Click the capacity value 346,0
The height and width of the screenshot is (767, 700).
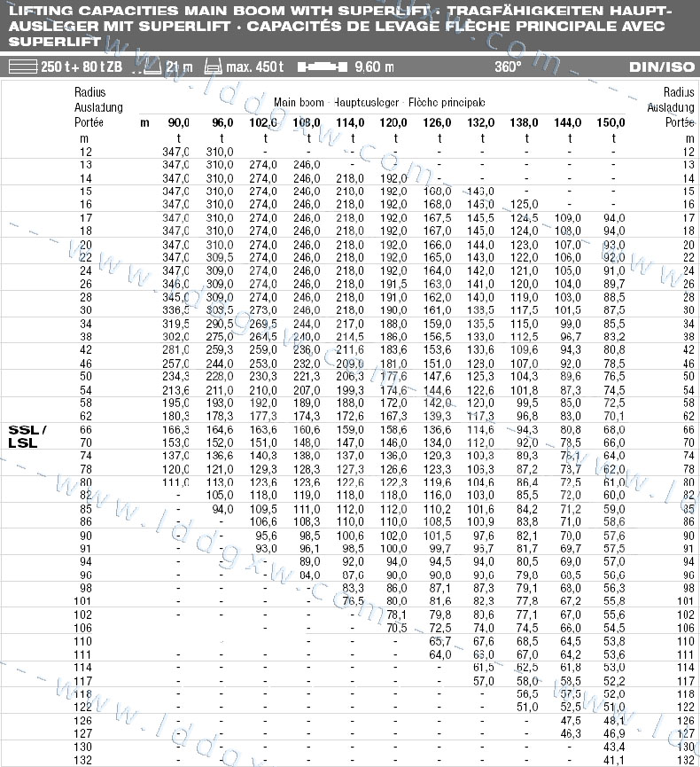[175, 284]
